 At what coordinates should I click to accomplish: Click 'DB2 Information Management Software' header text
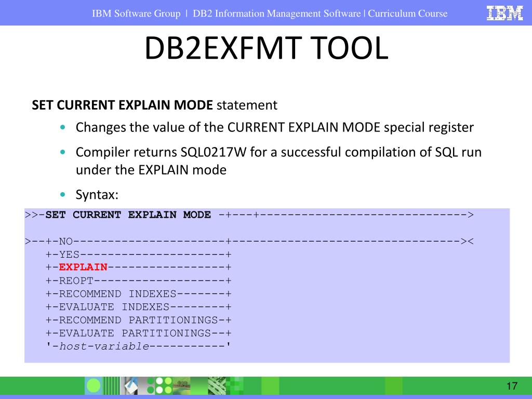point(276,14)
